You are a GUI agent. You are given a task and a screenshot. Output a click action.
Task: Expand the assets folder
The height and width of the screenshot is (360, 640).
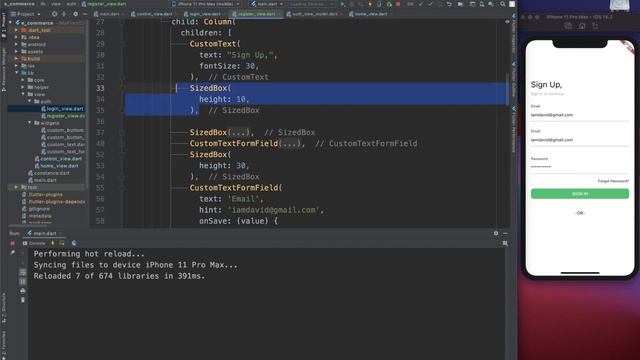point(17,51)
